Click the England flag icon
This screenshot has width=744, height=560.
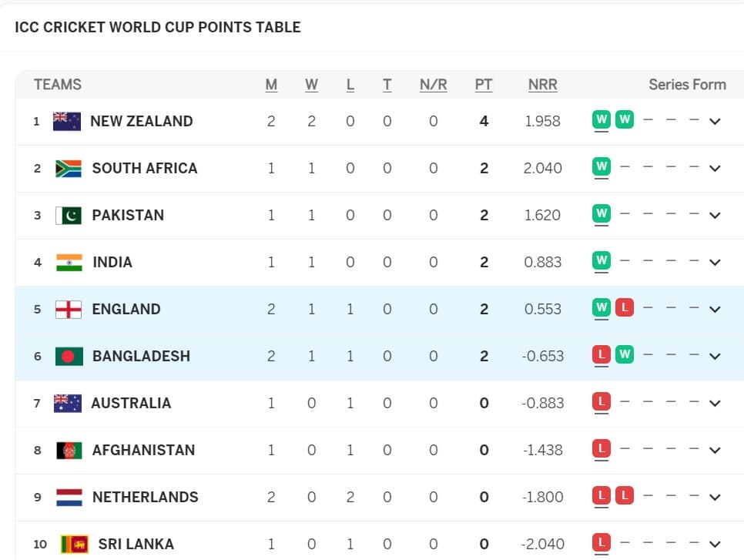pyautogui.click(x=69, y=310)
